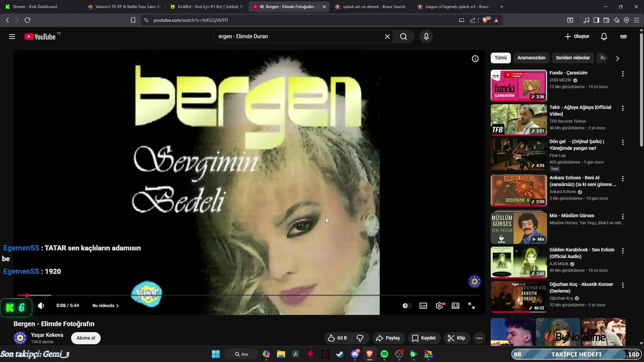644x362 pixels.
Task: Open Tekir - Ağlaya Ağlaya video title
Action: tap(580, 111)
